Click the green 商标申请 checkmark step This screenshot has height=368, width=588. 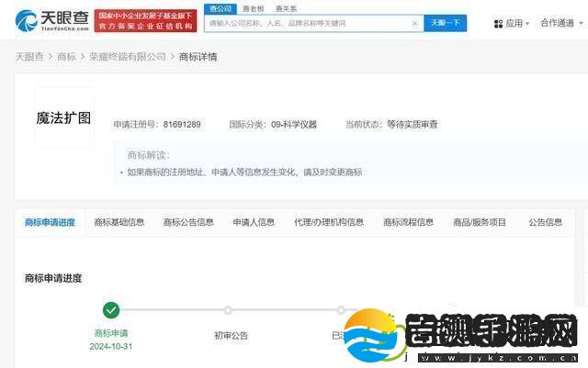pos(111,310)
